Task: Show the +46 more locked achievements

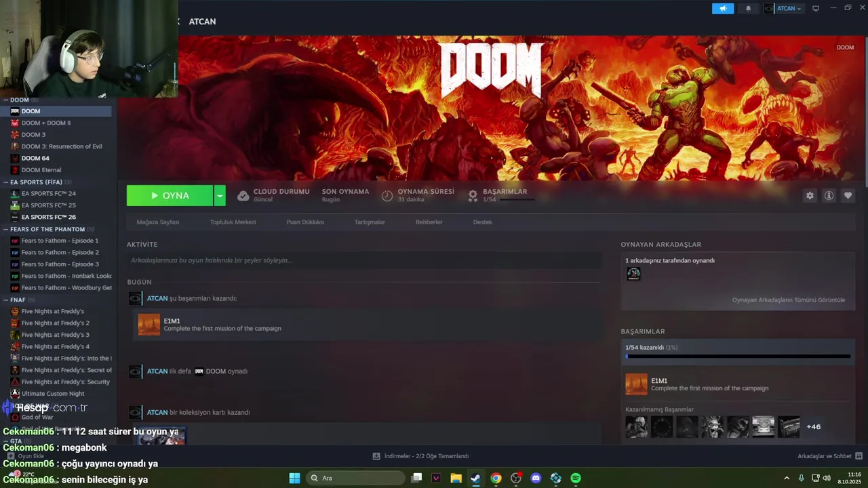Action: click(x=813, y=427)
